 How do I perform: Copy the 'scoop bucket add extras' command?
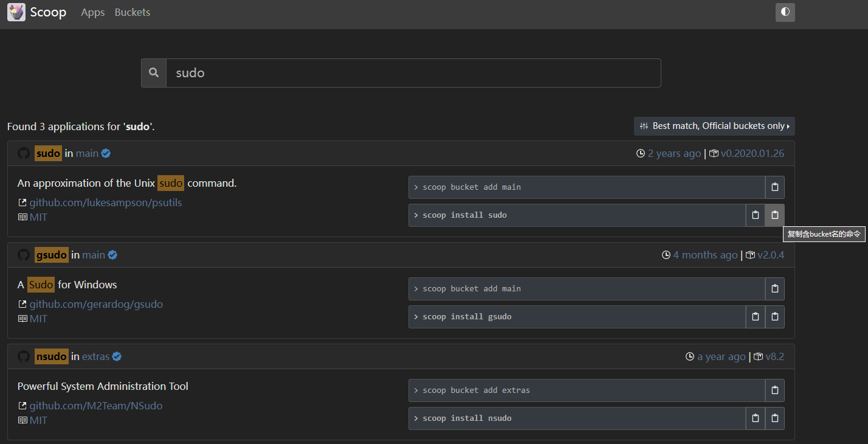775,390
